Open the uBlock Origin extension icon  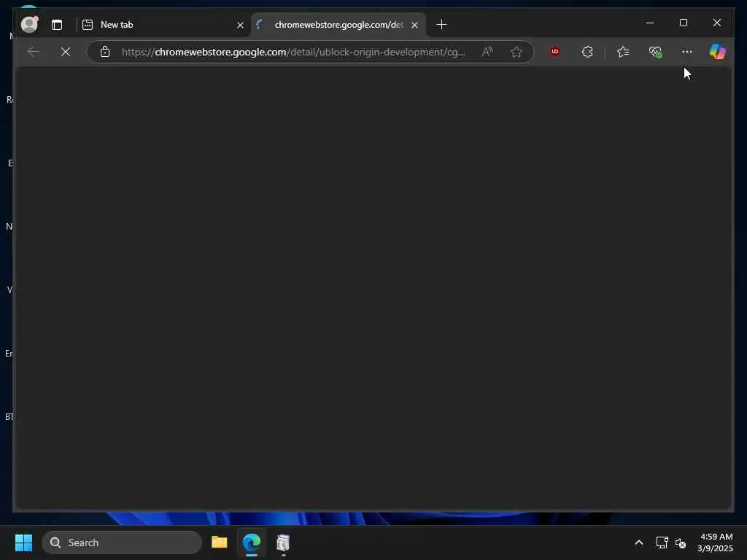click(x=555, y=52)
